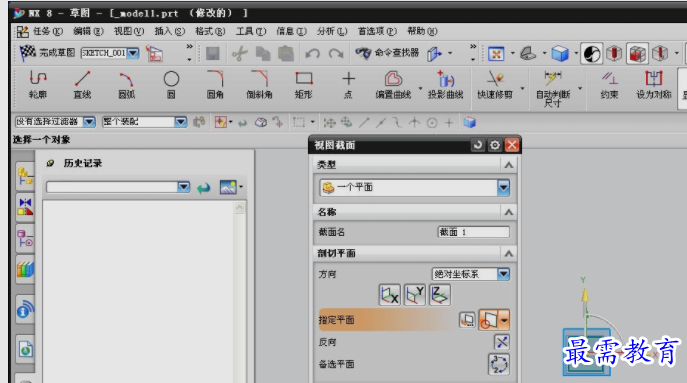The image size is (687, 383).
Task: Collapse the 剖切平面 section
Action: click(508, 254)
